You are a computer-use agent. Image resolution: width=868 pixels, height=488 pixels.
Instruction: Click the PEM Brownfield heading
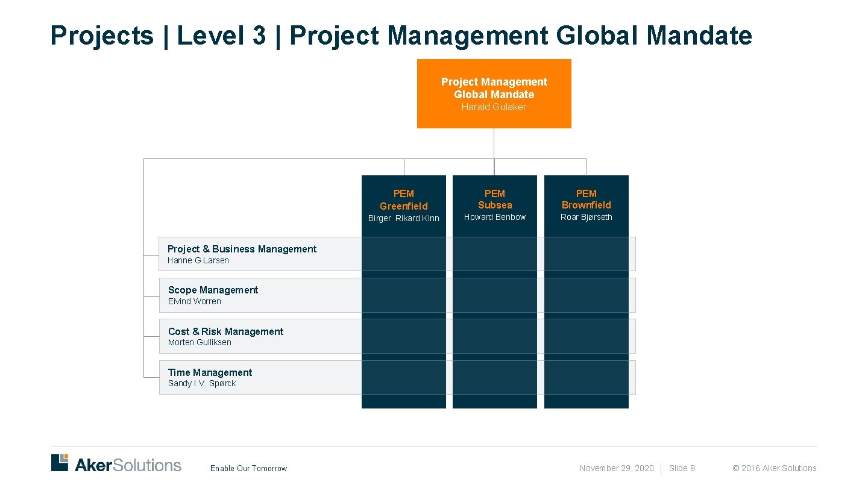click(587, 199)
